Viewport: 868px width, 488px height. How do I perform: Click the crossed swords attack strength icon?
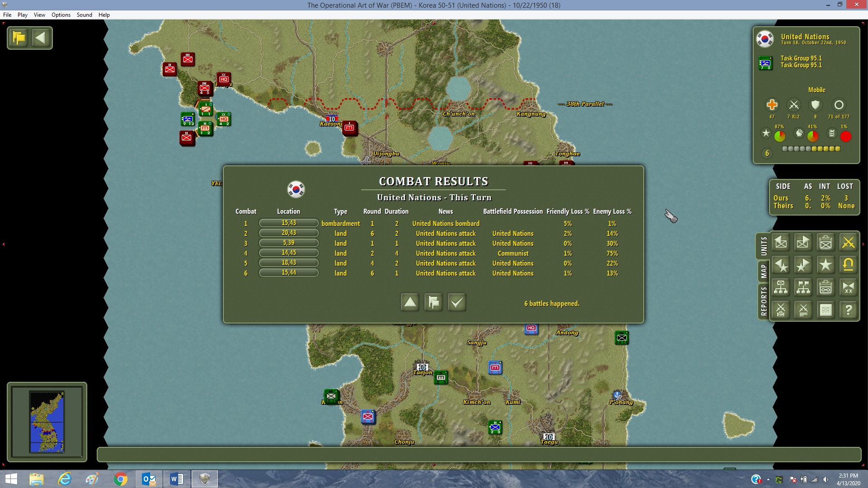pyautogui.click(x=794, y=105)
